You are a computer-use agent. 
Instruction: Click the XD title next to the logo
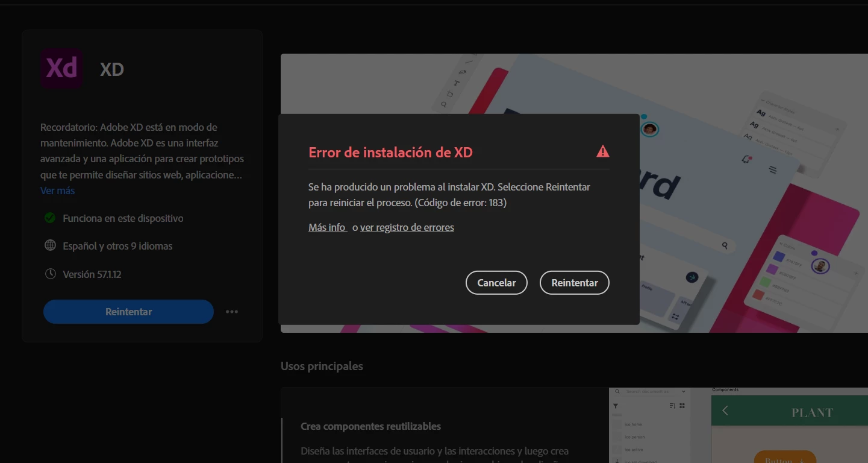coord(112,69)
